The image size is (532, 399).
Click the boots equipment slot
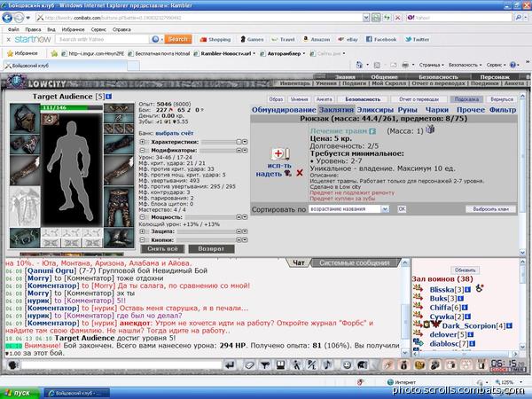pyautogui.click(x=119, y=237)
